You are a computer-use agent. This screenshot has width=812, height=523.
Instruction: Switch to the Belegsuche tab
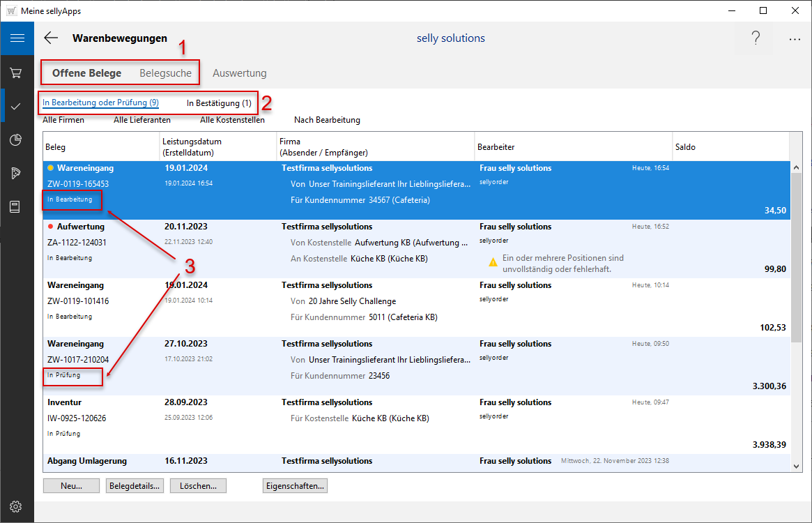point(166,73)
